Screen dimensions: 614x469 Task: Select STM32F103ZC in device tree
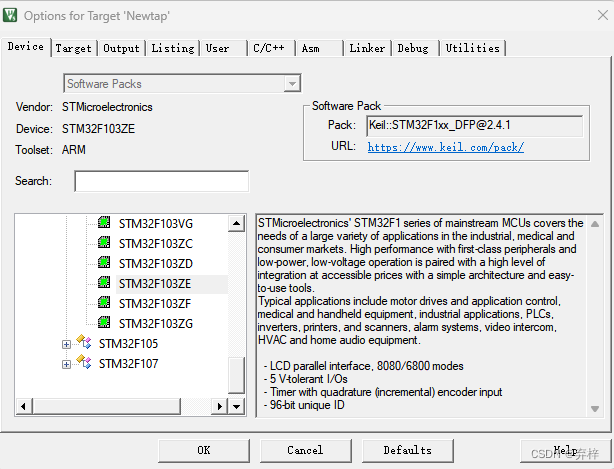point(156,244)
